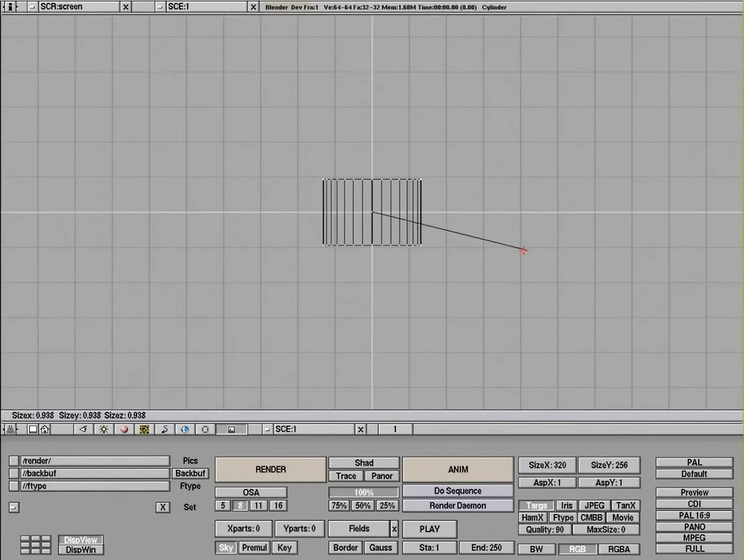Start the Render Daemon
The width and height of the screenshot is (744, 560).
coord(458,506)
